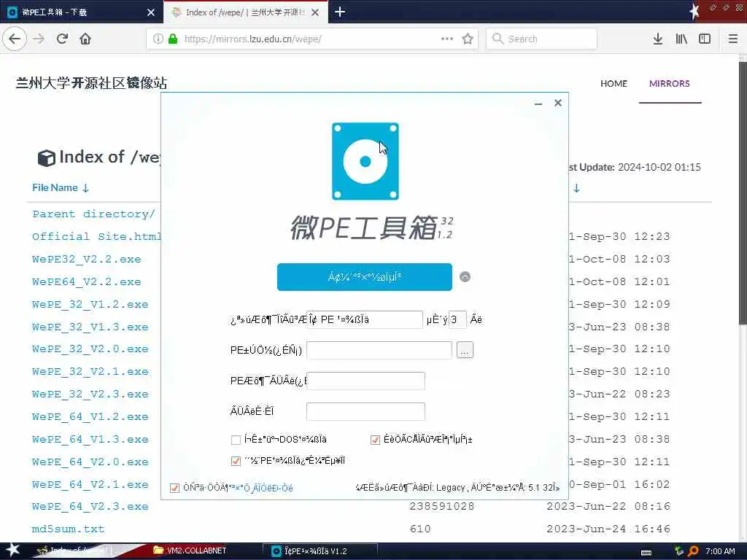Viewport: 747px width, 560px height.
Task: Go to the Firefox home page icon
Action: [85, 39]
